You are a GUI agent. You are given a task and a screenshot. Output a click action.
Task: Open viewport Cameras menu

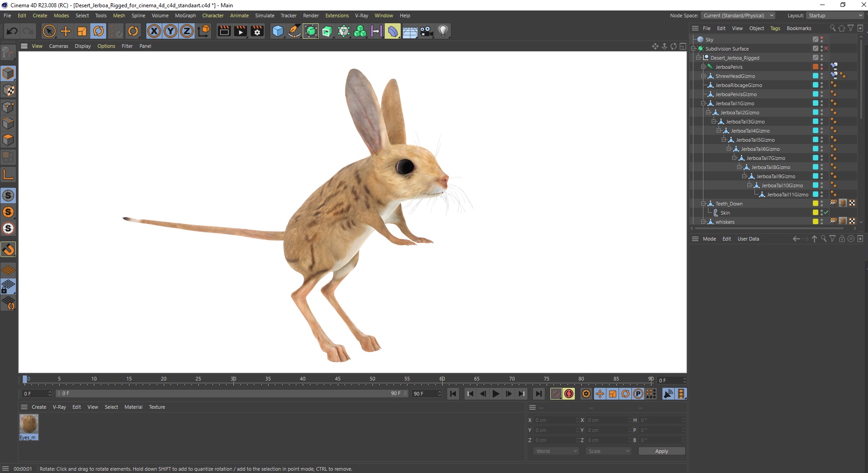tap(59, 46)
